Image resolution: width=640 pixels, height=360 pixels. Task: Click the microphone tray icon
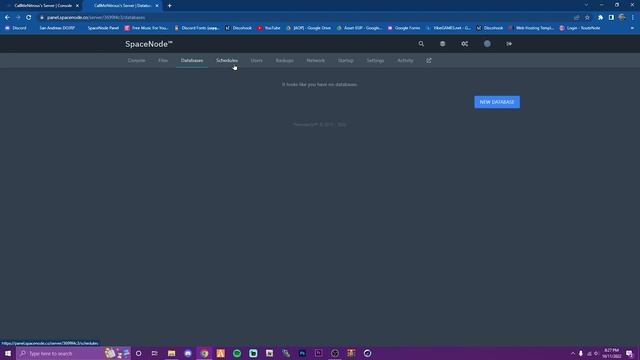(x=581, y=353)
